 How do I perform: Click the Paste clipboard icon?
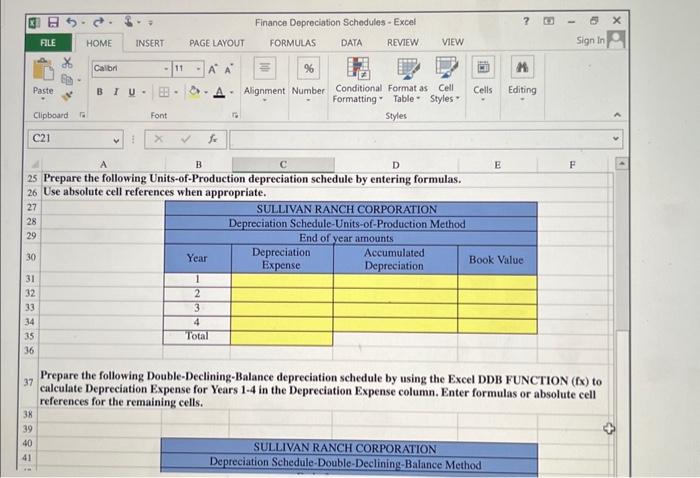coord(43,70)
